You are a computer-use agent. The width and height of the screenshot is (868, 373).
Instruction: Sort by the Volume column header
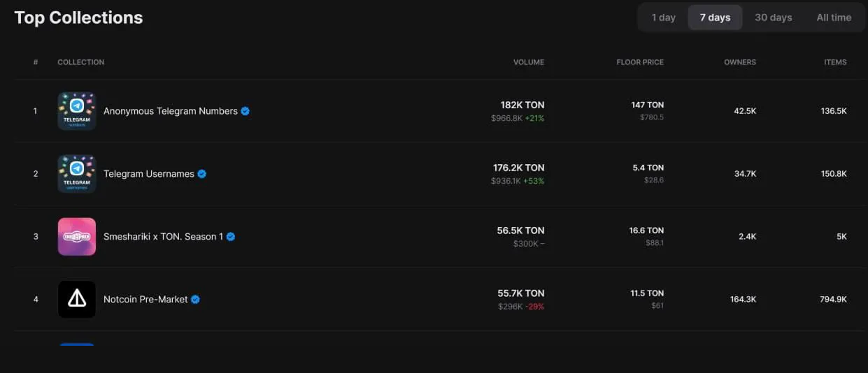click(x=528, y=62)
